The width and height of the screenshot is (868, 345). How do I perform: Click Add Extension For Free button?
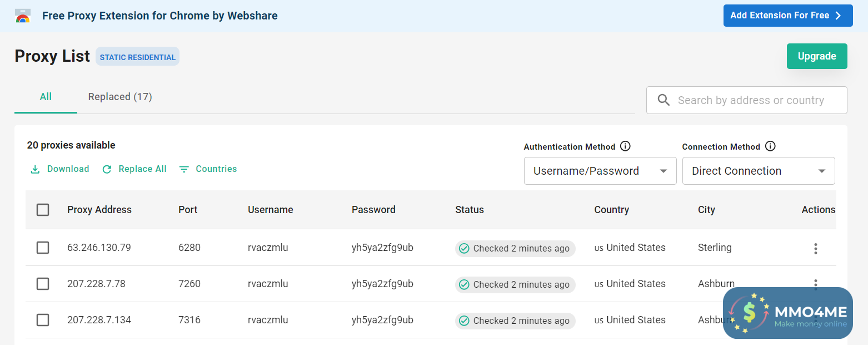pyautogui.click(x=787, y=16)
